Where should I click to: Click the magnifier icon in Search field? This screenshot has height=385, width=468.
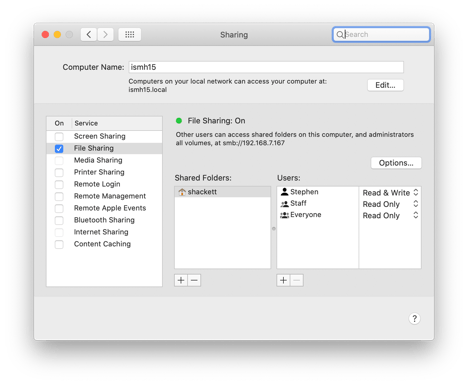(x=340, y=34)
